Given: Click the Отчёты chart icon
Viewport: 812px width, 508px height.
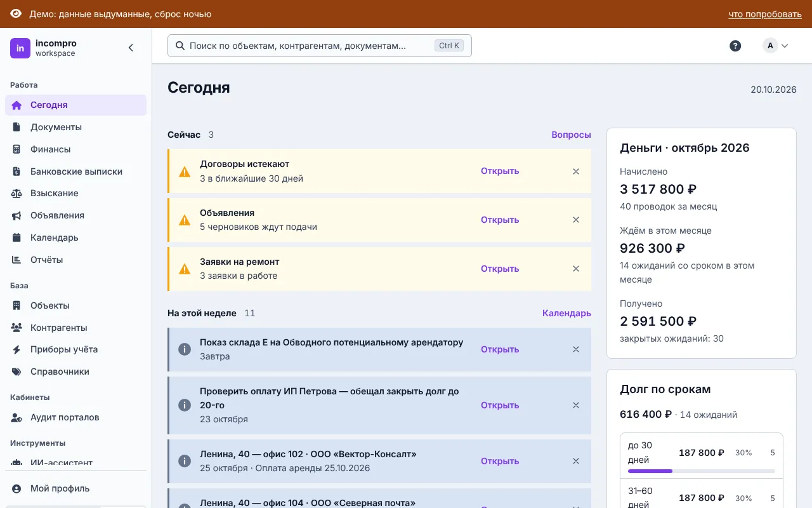Looking at the screenshot, I should click(x=17, y=260).
